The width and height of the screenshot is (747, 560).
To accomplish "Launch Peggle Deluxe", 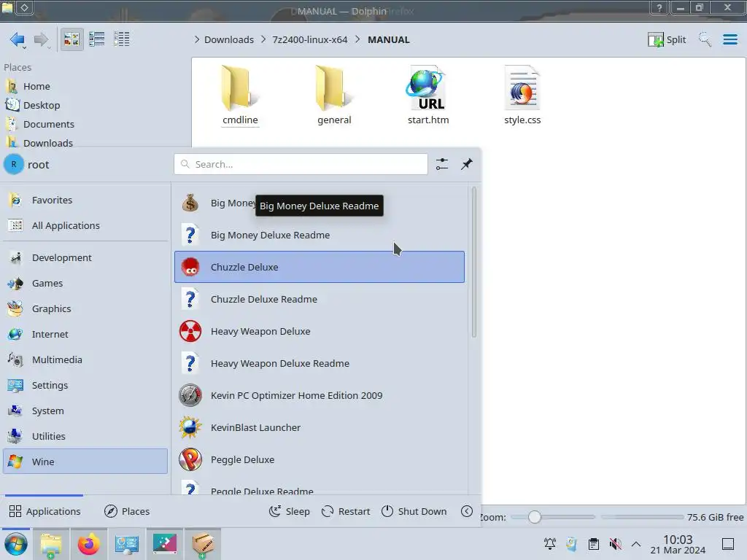I will (320, 459).
